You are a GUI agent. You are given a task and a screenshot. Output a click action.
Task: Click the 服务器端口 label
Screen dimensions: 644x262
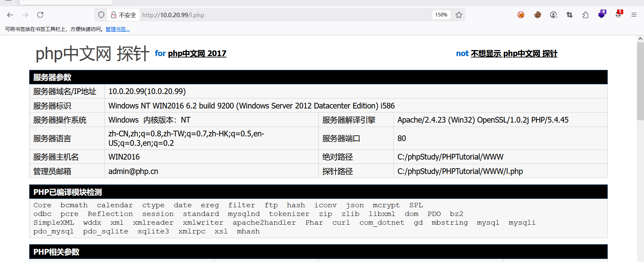pos(341,138)
